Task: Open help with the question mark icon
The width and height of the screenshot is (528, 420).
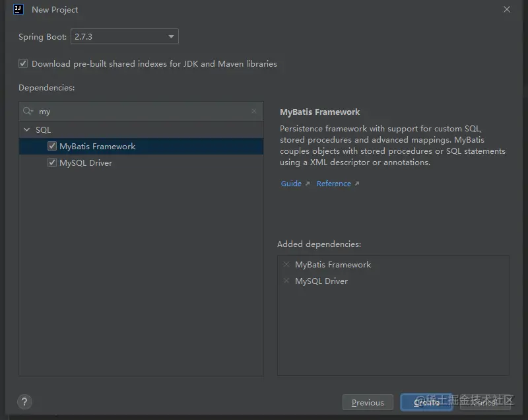Action: [24, 402]
